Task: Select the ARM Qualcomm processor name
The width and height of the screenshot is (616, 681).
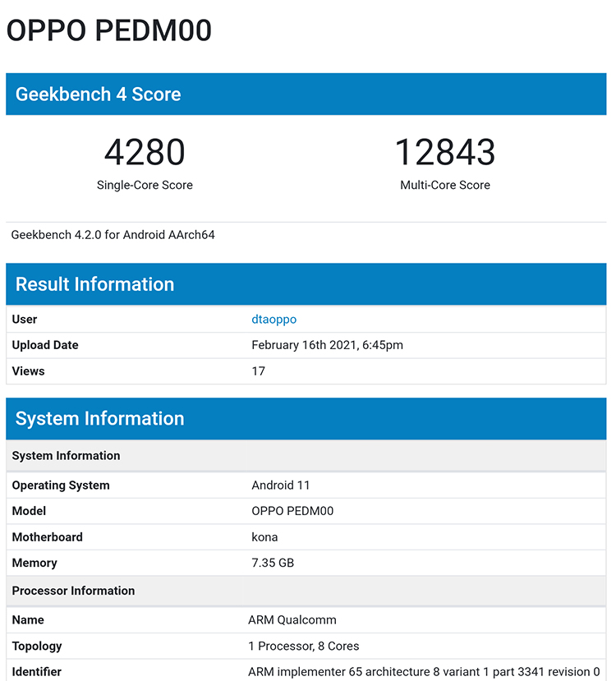Action: [292, 619]
